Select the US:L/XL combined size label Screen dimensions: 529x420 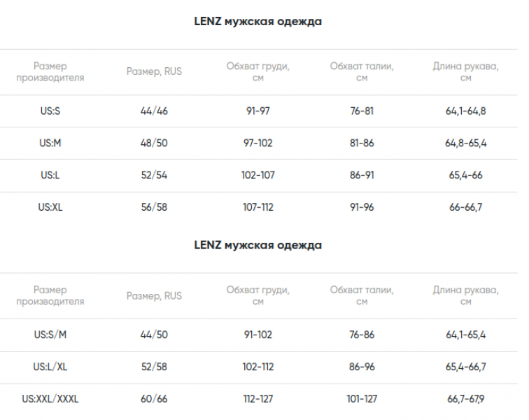click(50, 367)
